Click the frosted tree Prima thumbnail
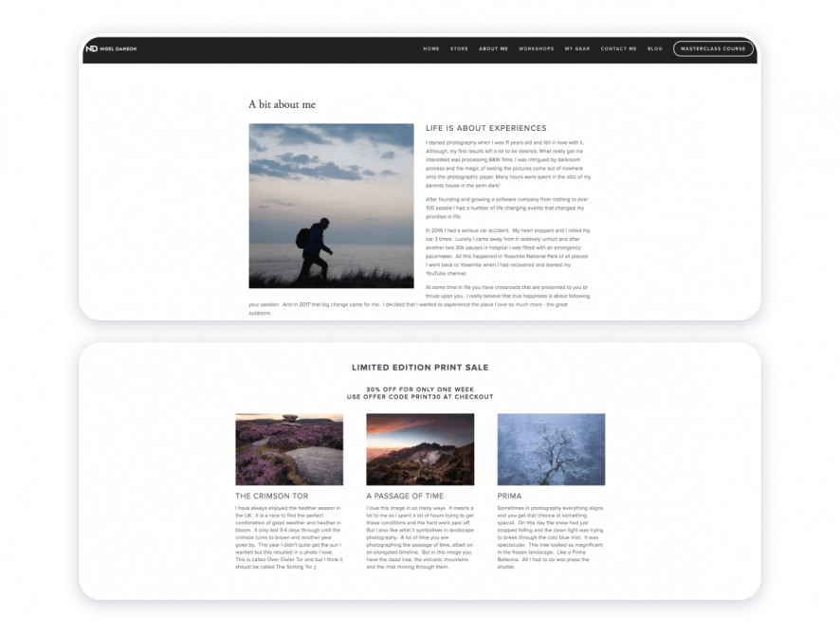 [552, 447]
